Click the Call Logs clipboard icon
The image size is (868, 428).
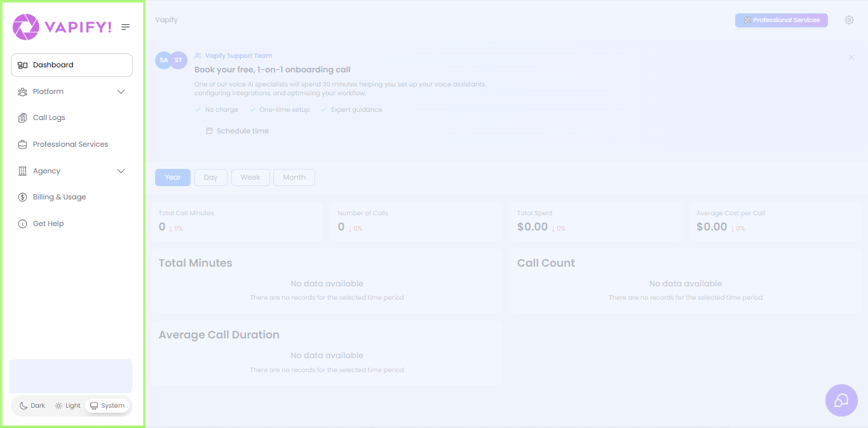pyautogui.click(x=22, y=117)
